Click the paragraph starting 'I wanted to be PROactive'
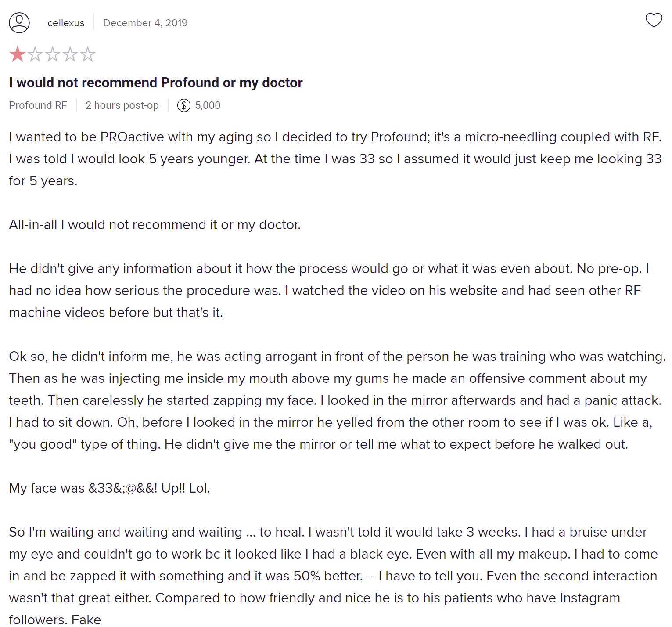The height and width of the screenshot is (627, 672). click(335, 159)
